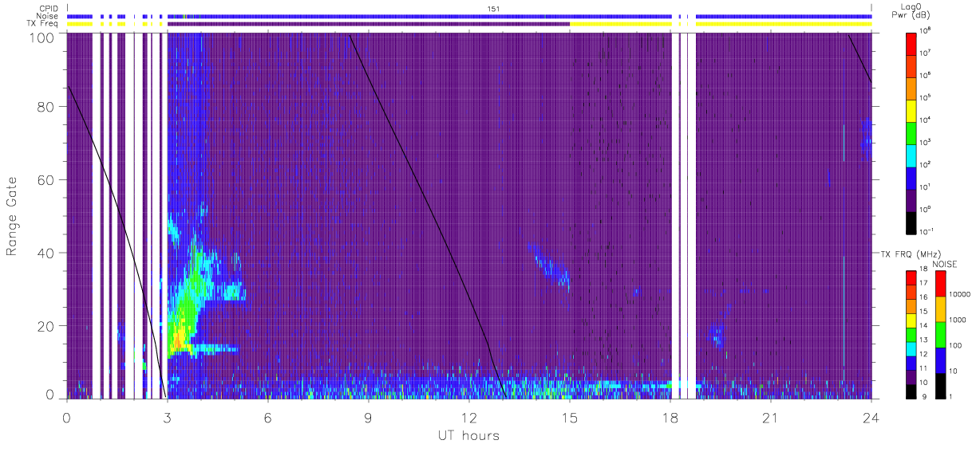Pick the cyan segment of the TX FRQ colorbar
Viewport: 980px width, 452px height.
pos(911,348)
